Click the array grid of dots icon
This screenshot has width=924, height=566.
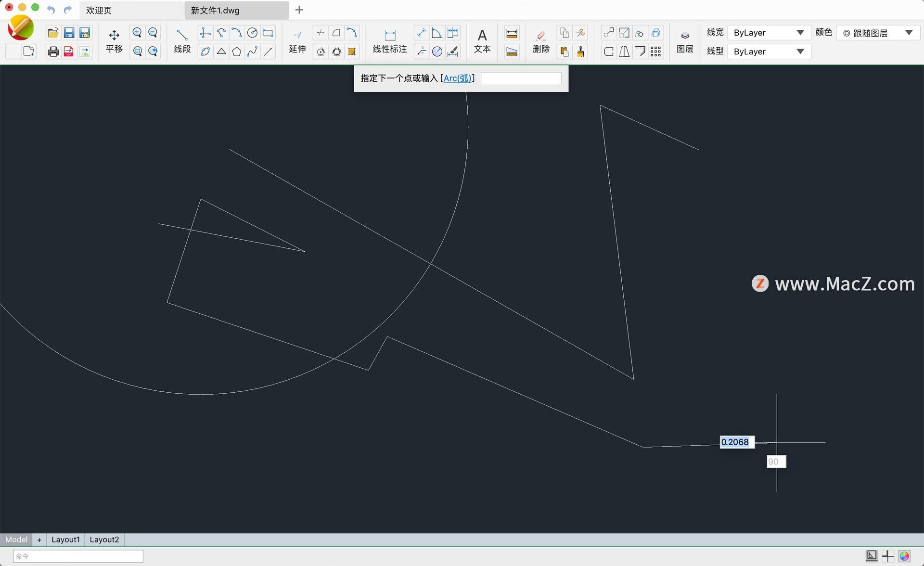tap(655, 51)
